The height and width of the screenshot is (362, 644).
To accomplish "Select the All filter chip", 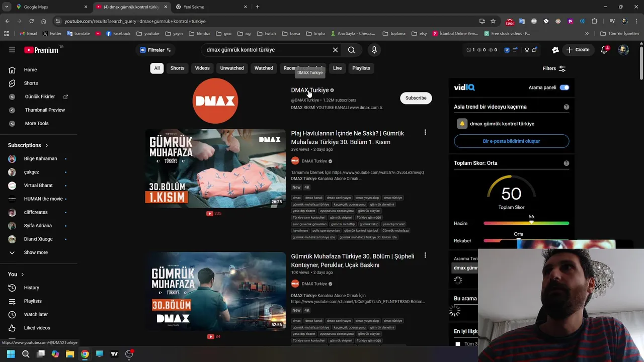I will [157, 68].
